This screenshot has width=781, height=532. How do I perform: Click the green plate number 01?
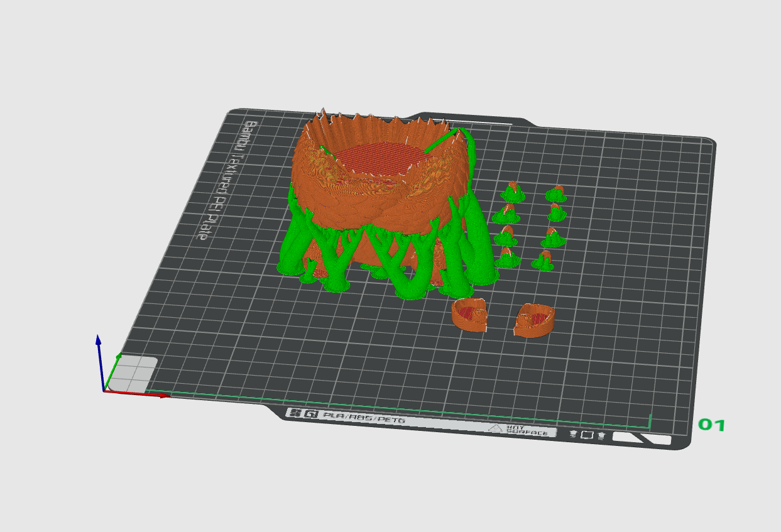pos(712,425)
